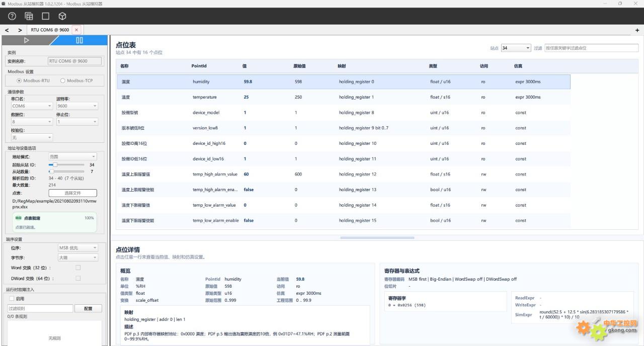Click the PointId column header

[x=199, y=66]
